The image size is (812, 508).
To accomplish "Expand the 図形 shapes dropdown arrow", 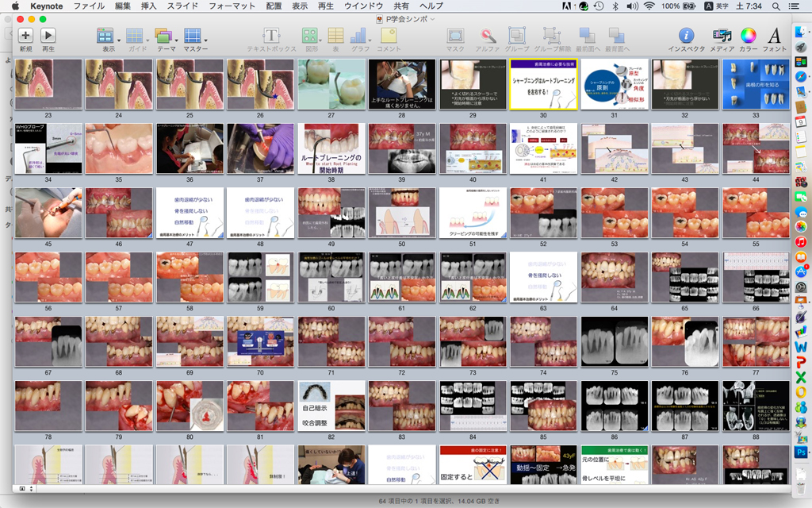I will pyautogui.click(x=320, y=40).
